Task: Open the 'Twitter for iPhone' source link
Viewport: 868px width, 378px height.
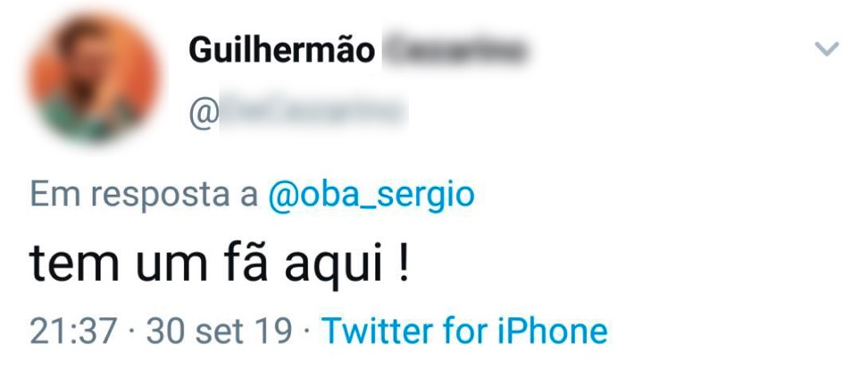Action: click(x=465, y=331)
